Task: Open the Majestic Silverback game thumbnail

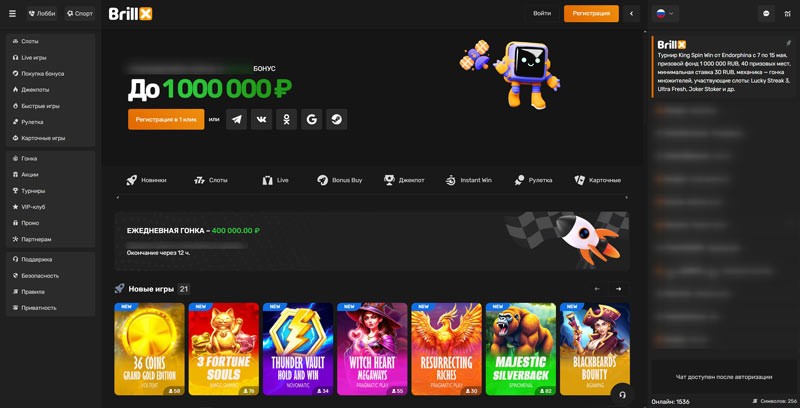Action: 520,349
